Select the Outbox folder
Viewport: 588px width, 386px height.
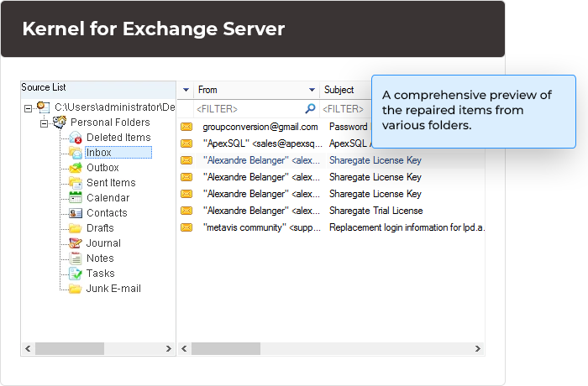click(x=102, y=168)
